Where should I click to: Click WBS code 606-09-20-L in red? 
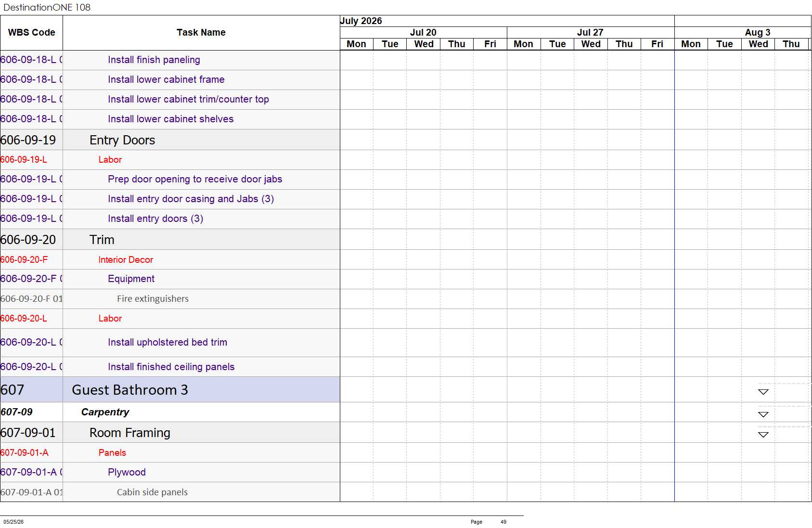click(24, 319)
